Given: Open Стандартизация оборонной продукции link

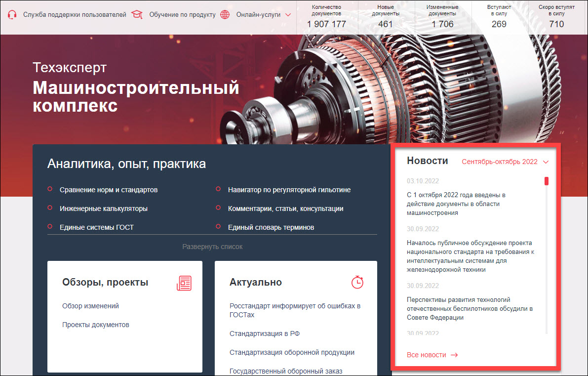Looking at the screenshot, I should click(x=292, y=352).
